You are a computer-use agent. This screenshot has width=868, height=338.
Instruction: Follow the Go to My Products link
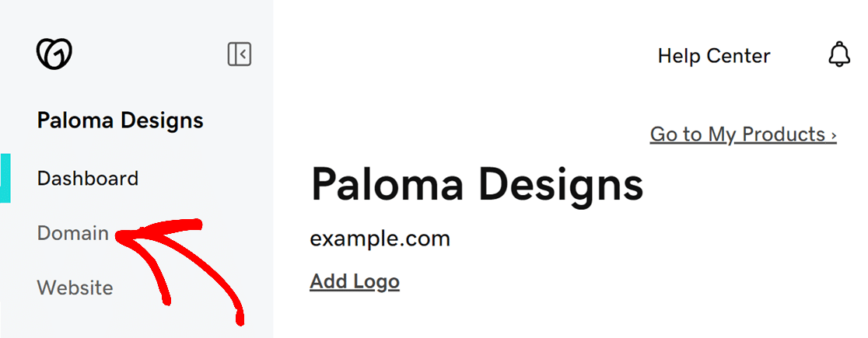(743, 134)
